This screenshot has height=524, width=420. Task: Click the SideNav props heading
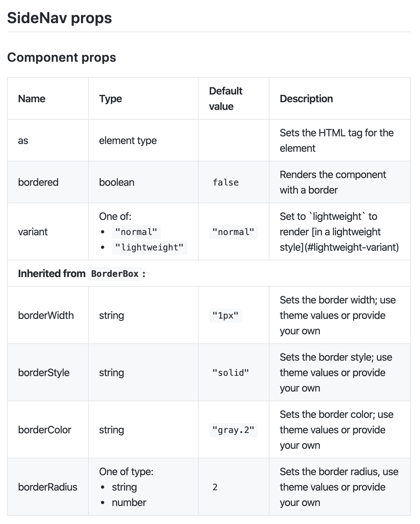point(59,18)
